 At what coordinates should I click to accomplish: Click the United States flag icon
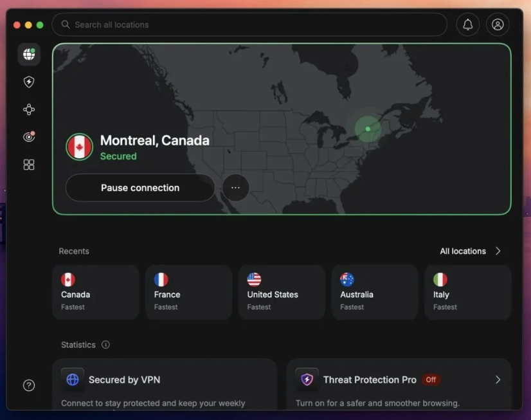point(254,279)
